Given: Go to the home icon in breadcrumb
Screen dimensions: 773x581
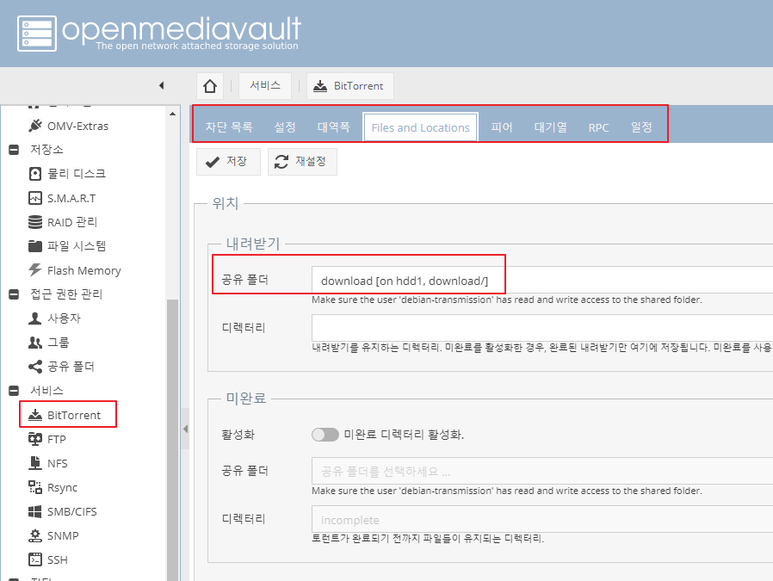Looking at the screenshot, I should click(x=210, y=86).
